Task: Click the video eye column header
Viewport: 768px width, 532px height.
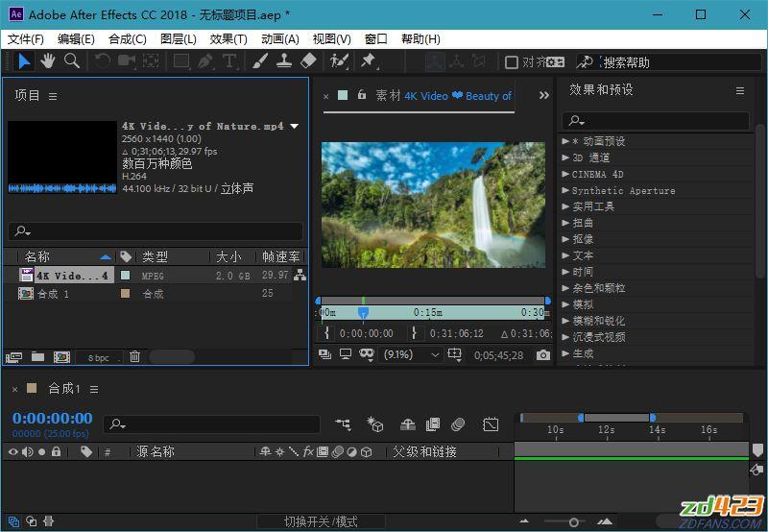Action: (13, 451)
